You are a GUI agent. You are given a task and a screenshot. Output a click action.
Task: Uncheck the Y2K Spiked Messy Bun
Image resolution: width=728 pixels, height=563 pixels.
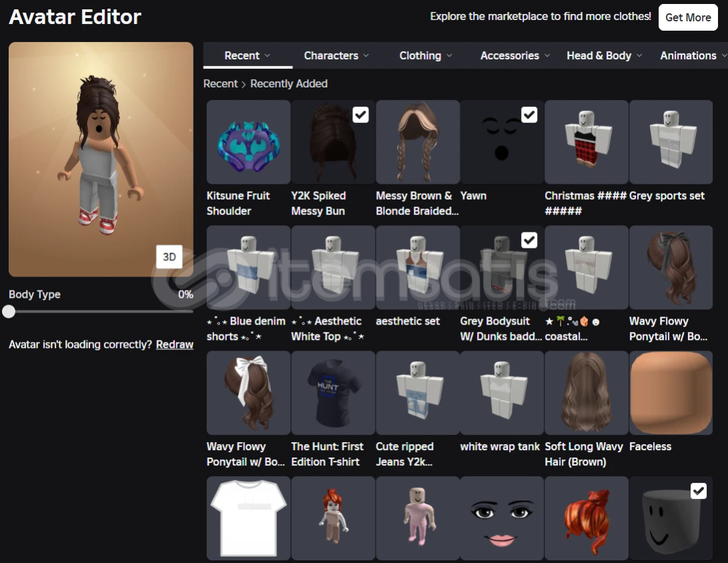tap(360, 115)
